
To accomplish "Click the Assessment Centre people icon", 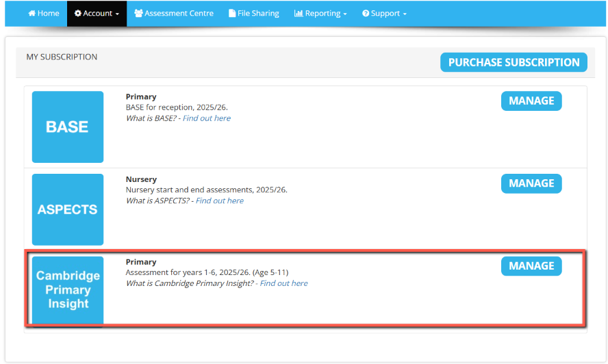I will pyautogui.click(x=138, y=14).
